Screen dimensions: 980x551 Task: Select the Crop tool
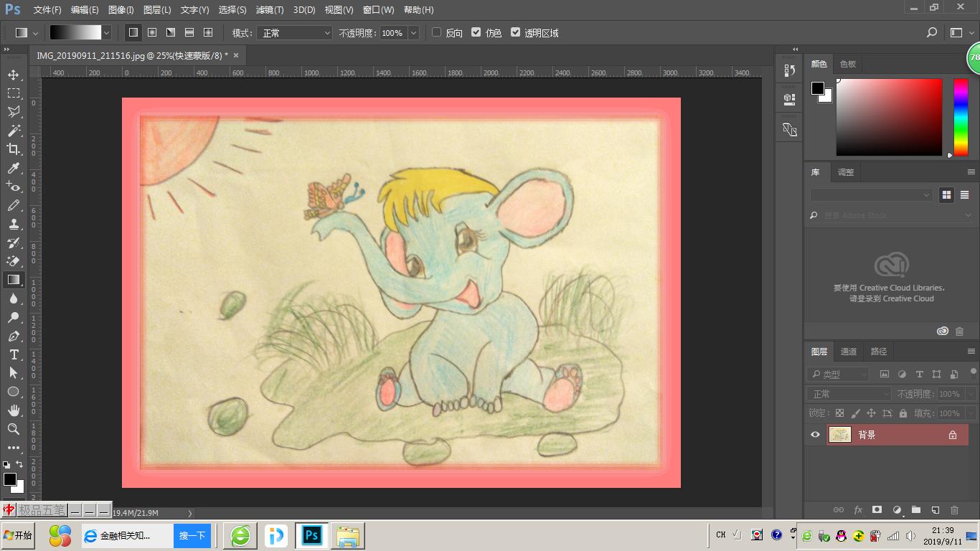[x=13, y=149]
